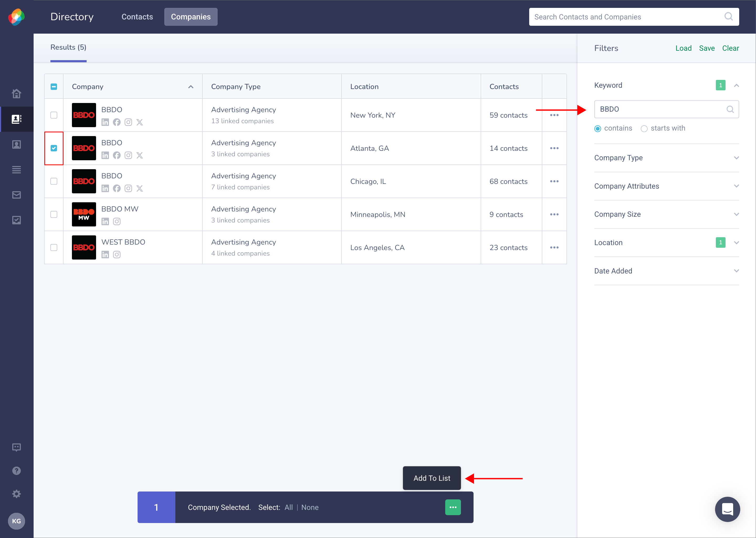Load a saved filter
756x538 pixels.
pos(683,48)
